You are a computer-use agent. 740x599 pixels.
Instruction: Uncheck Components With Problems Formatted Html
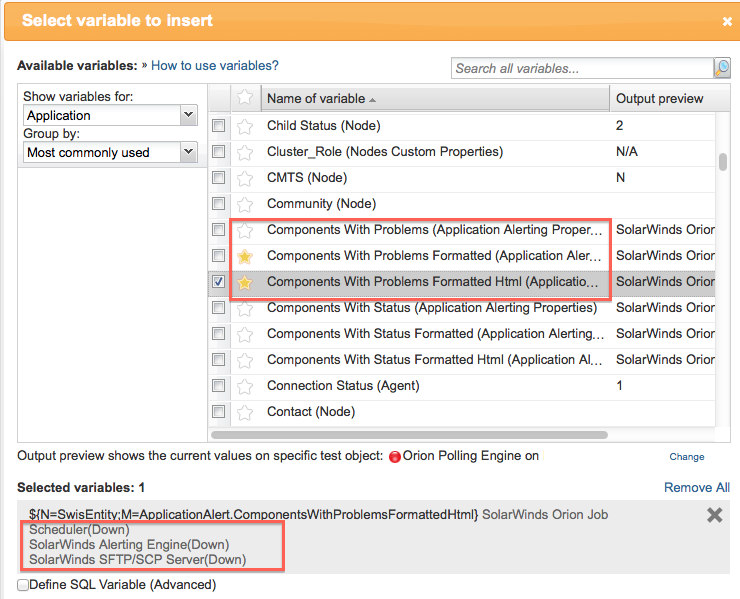(219, 281)
